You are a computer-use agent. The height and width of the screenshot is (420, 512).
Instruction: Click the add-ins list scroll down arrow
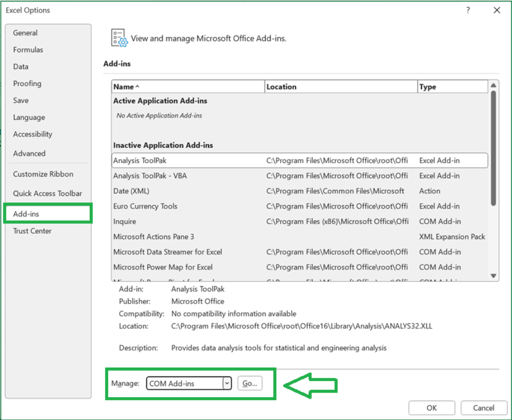click(x=493, y=276)
